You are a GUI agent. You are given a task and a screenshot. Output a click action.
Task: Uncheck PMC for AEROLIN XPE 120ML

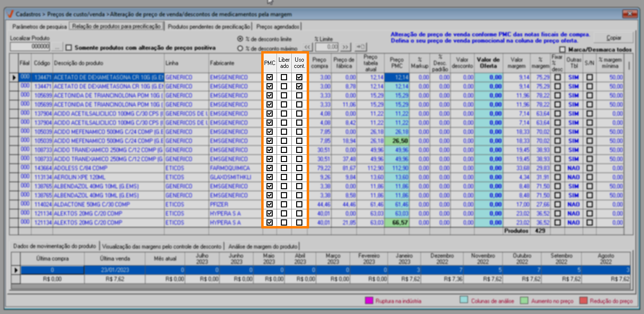270,177
